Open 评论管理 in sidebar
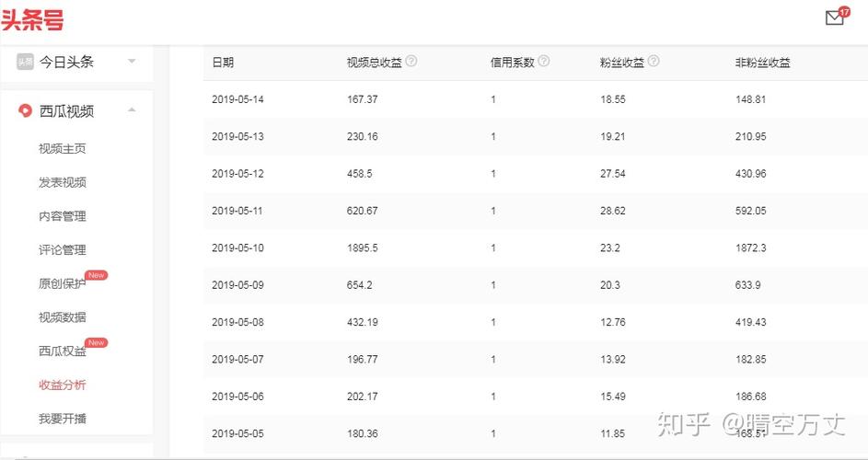 pyautogui.click(x=63, y=249)
